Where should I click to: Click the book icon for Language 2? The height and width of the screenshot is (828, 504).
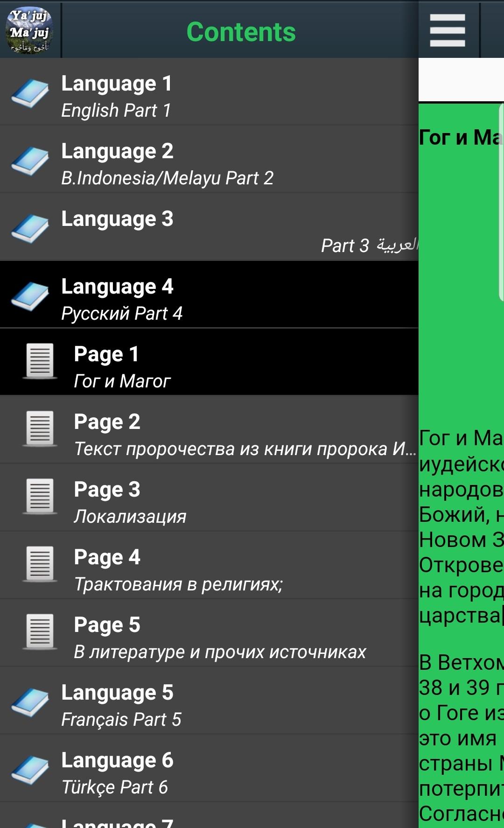[30, 161]
